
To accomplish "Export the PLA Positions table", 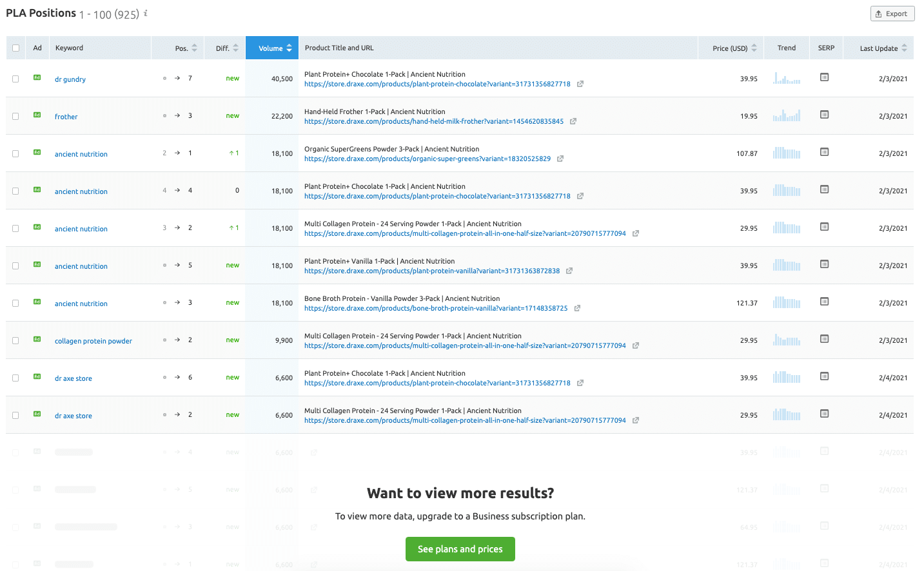I will click(x=892, y=14).
